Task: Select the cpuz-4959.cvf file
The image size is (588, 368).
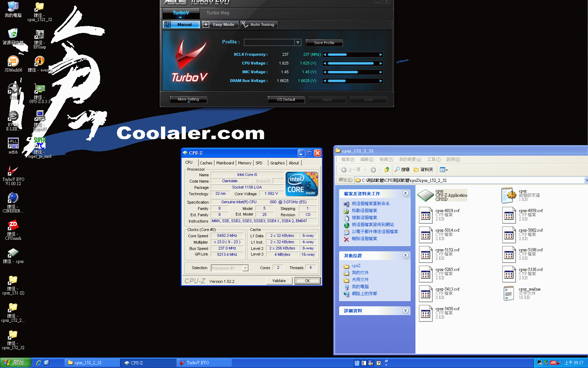Action: pyautogui.click(x=523, y=215)
